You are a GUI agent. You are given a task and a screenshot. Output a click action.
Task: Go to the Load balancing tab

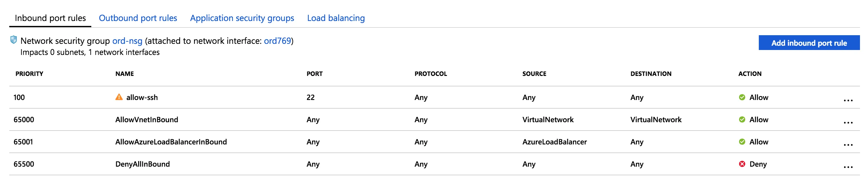coord(336,18)
